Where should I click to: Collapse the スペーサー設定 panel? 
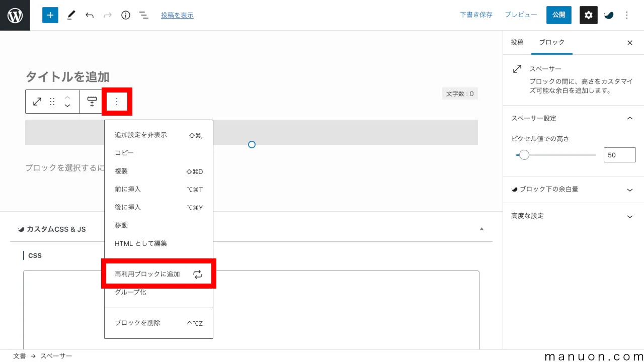coord(629,118)
